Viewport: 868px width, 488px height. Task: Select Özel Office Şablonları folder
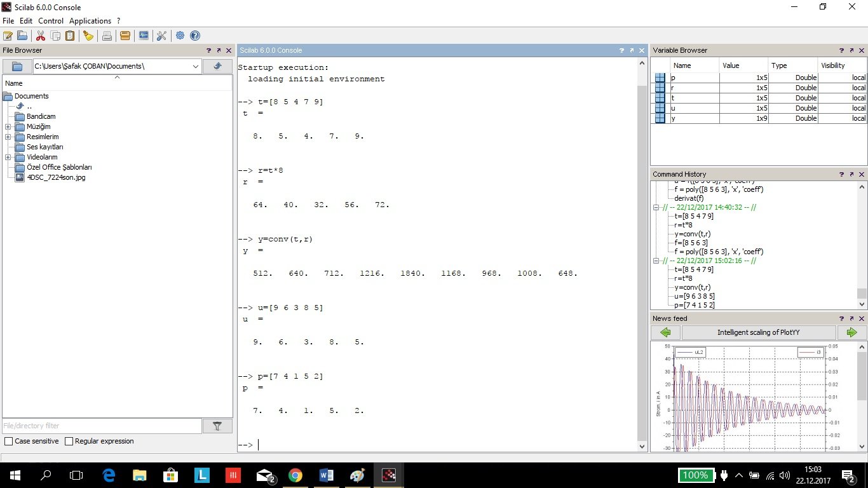(59, 167)
